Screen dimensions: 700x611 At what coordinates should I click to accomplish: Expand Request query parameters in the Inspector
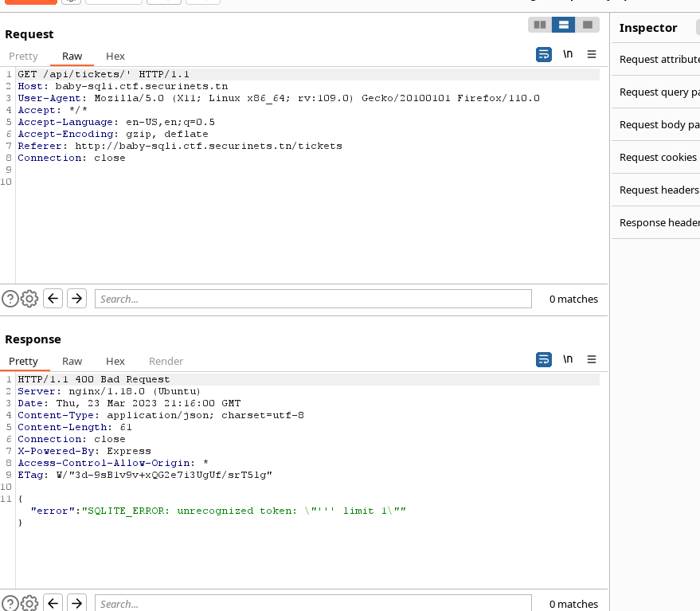coord(656,92)
